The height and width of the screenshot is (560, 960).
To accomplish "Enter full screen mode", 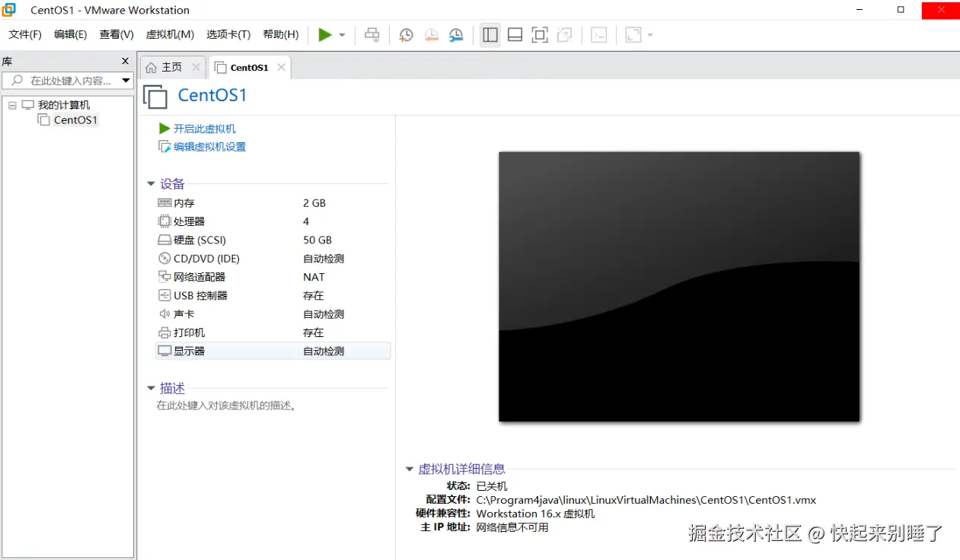I will [x=540, y=34].
